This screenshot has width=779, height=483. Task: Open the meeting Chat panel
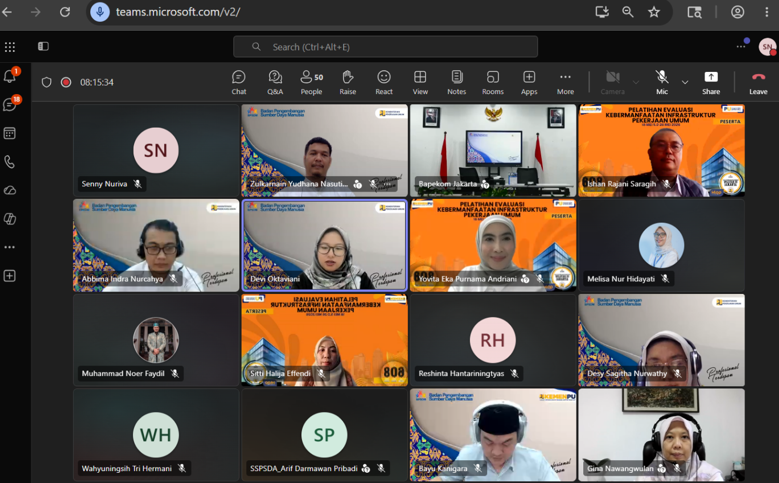pos(238,82)
